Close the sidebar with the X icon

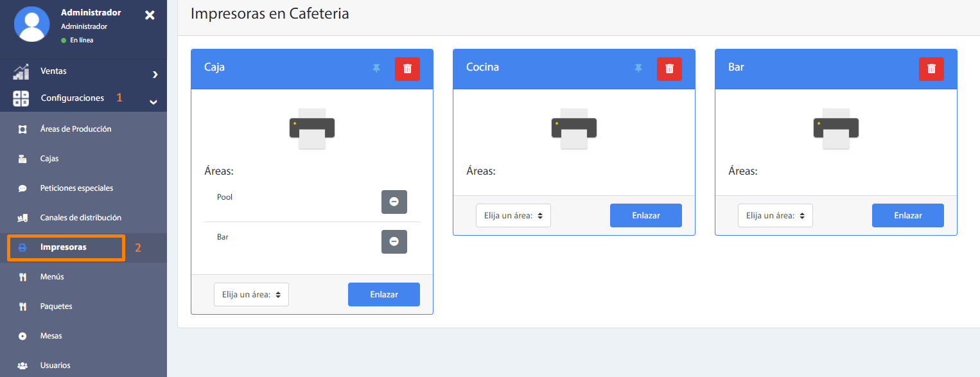click(x=150, y=15)
